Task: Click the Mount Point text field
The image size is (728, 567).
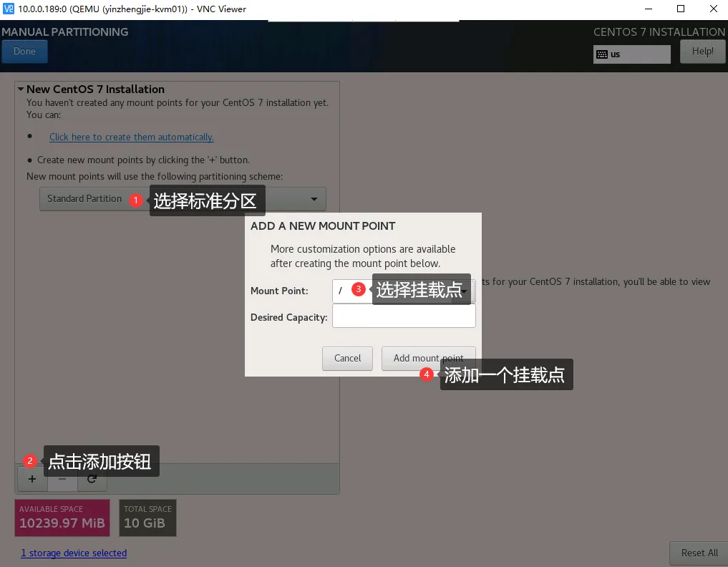Action: [x=392, y=291]
